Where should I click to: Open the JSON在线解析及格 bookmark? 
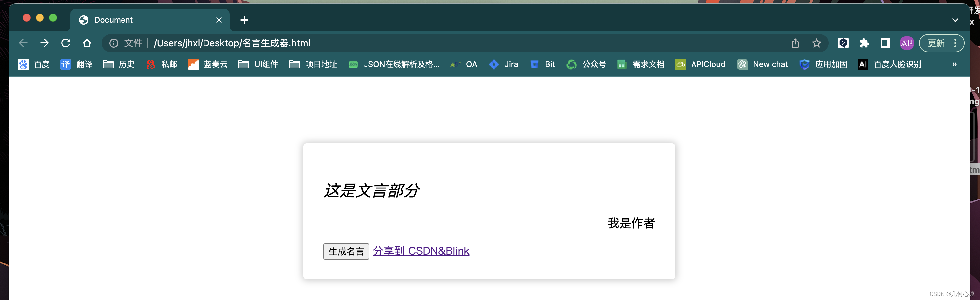(x=394, y=64)
